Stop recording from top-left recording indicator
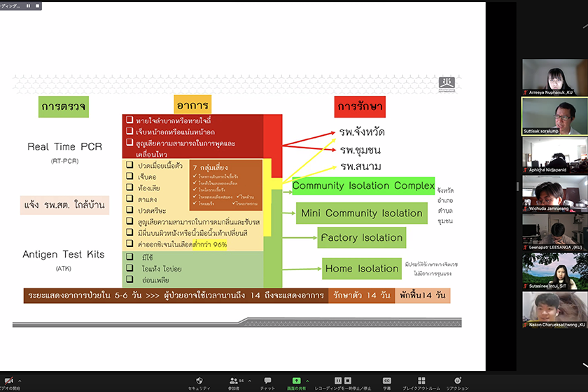 tap(36, 5)
